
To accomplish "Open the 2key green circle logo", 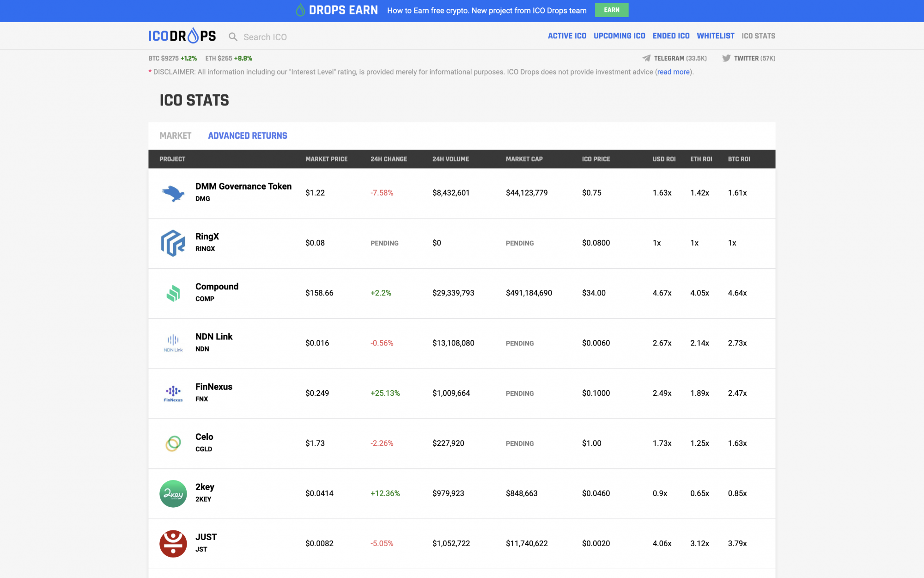I will (173, 493).
